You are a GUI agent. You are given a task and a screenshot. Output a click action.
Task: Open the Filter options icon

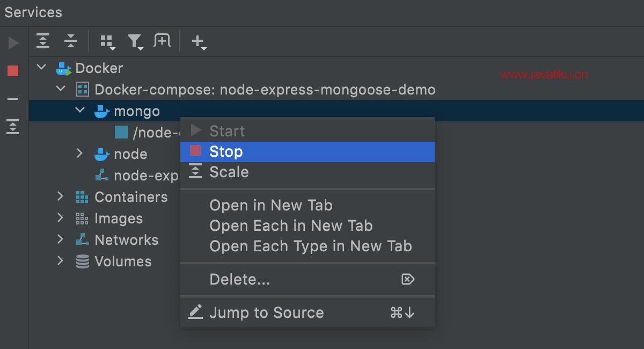(135, 42)
